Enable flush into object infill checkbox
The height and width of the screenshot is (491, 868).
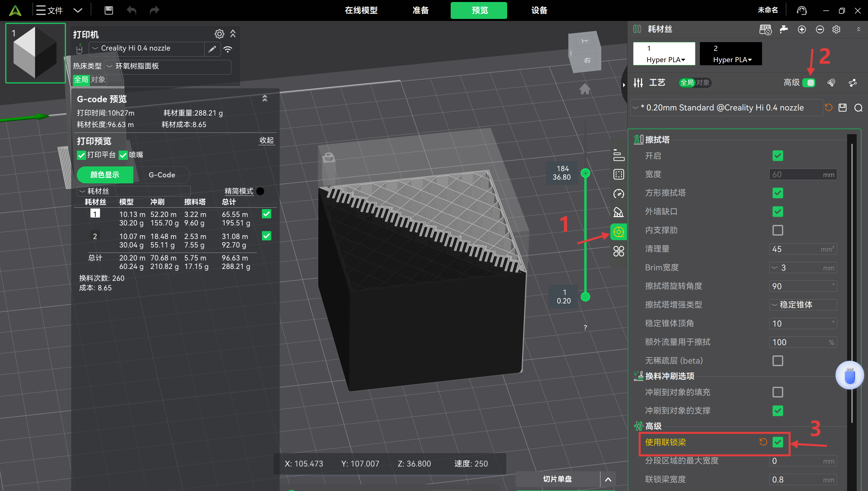[778, 392]
